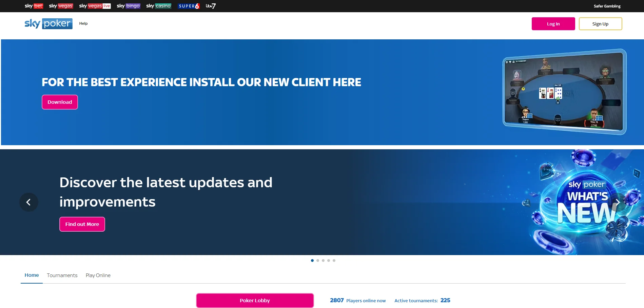Click the Log In button

553,24
